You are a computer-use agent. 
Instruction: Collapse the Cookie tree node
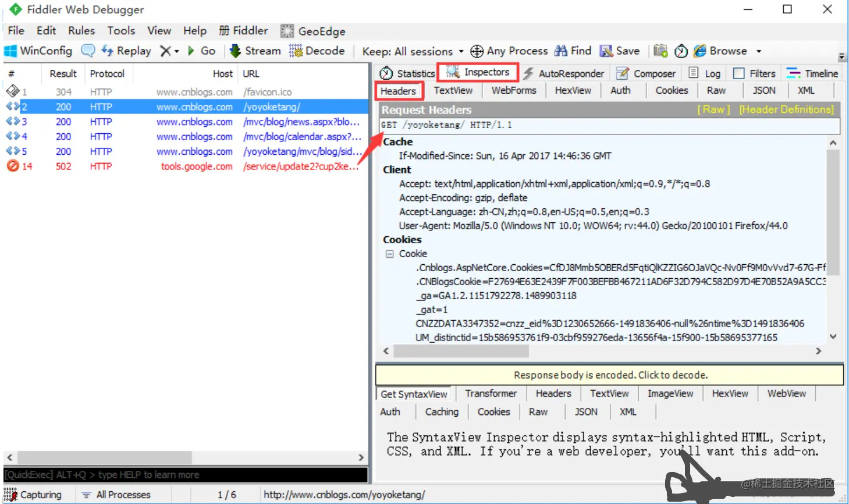(x=389, y=254)
